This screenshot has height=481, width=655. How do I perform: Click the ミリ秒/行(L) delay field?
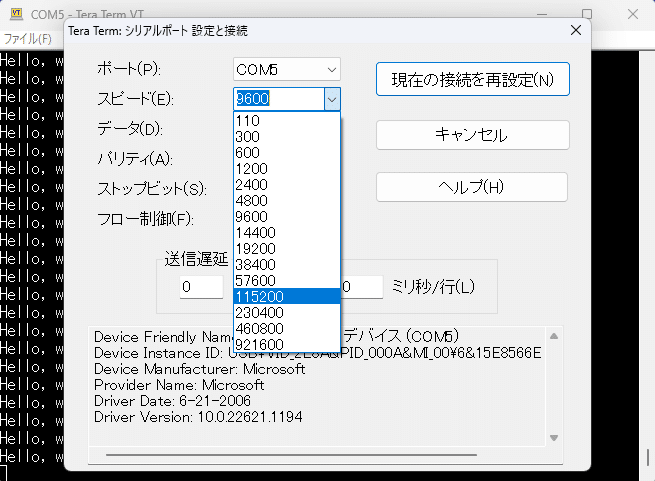(362, 287)
